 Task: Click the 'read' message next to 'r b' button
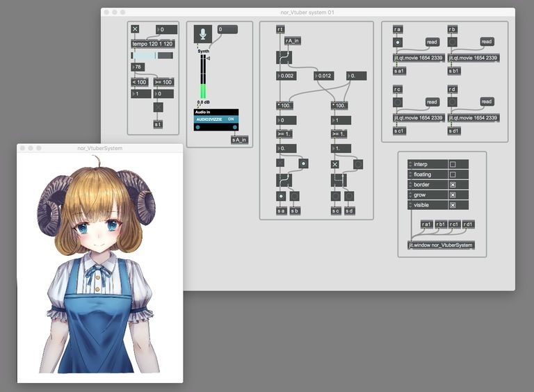click(x=486, y=42)
